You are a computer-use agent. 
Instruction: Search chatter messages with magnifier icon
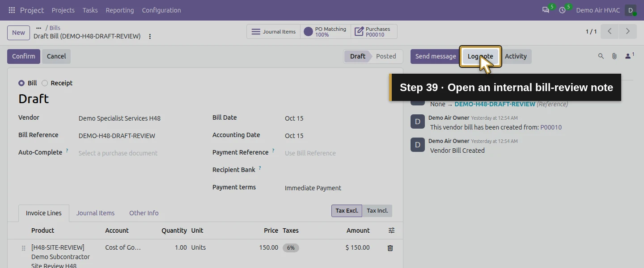(601, 56)
